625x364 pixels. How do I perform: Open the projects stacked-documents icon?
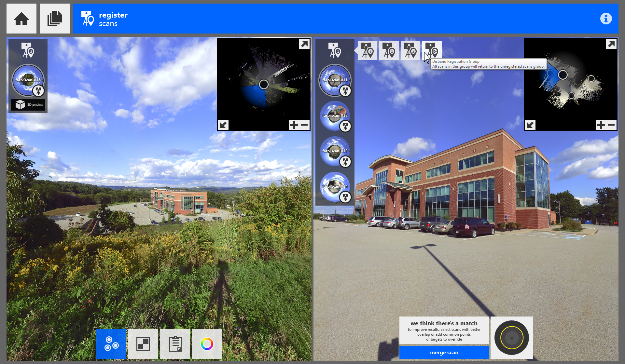pos(55,19)
